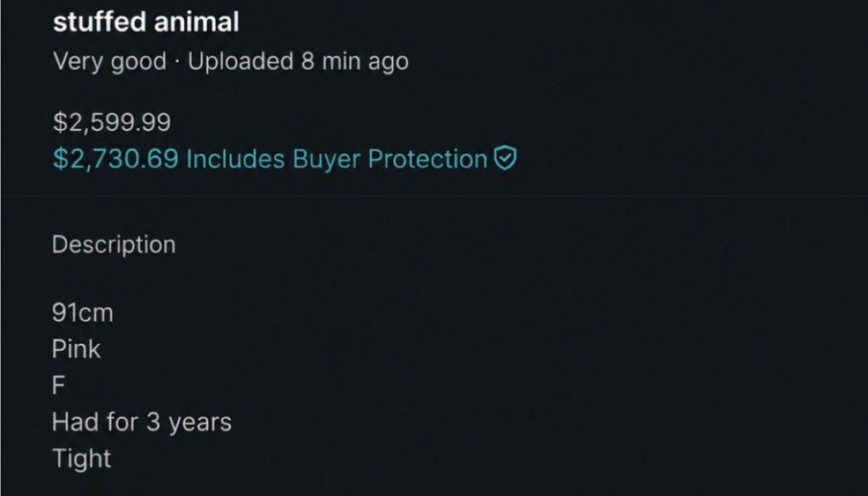Click the word Uploaded in the subtitle
Screen dimensions: 868x496
[x=241, y=61]
